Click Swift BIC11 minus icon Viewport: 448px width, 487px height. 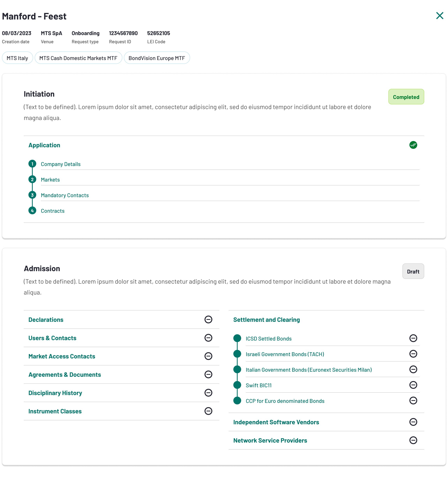[x=413, y=385]
